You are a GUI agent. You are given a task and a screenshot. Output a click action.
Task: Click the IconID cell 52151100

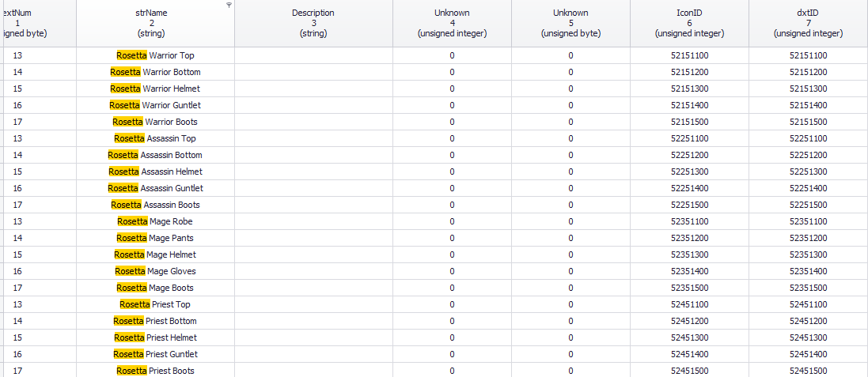point(689,55)
